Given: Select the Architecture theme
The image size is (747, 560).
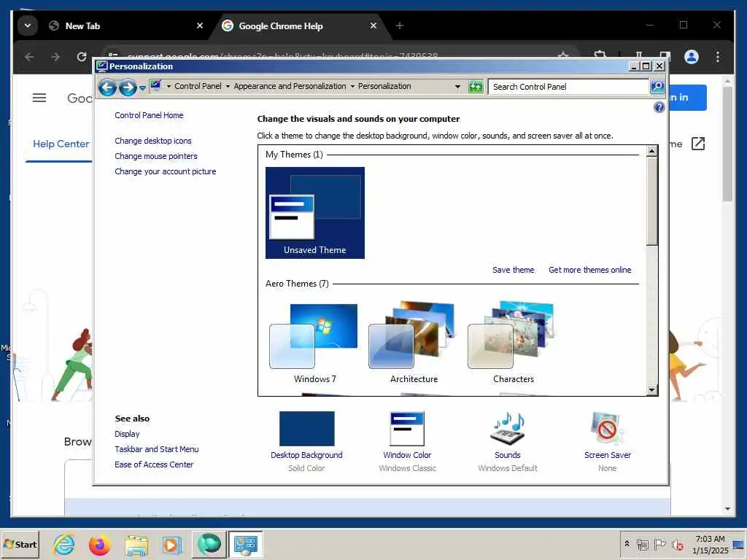Looking at the screenshot, I should pos(414,343).
